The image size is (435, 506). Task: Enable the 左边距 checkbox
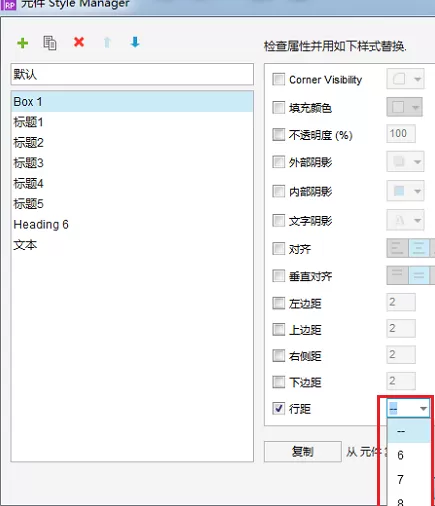(278, 303)
